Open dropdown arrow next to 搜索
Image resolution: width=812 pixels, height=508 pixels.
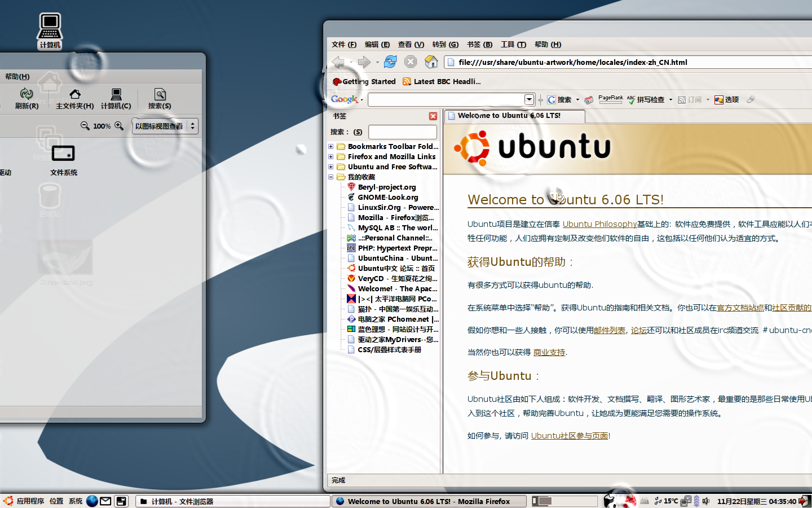(x=577, y=100)
